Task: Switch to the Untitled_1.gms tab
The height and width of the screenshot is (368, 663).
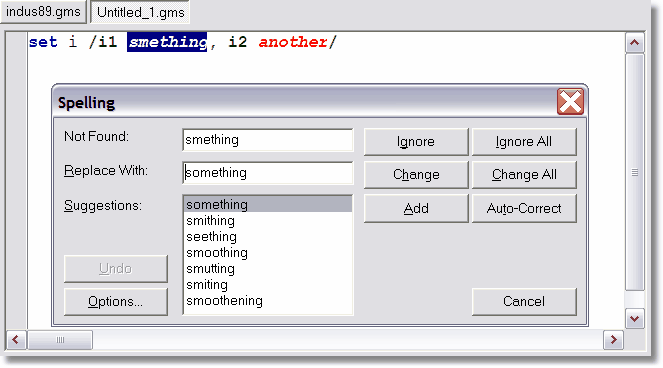Action: (140, 12)
